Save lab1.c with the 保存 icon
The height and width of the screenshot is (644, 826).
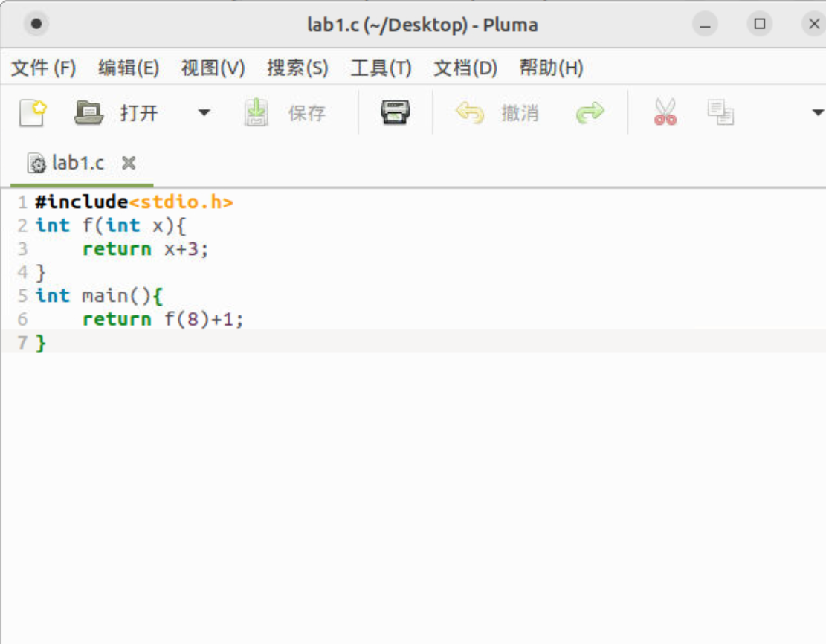(x=256, y=112)
